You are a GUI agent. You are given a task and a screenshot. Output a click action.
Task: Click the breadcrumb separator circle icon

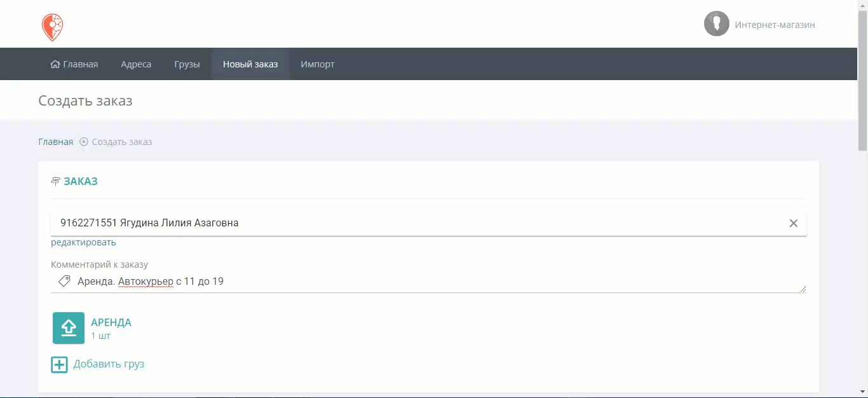(83, 142)
